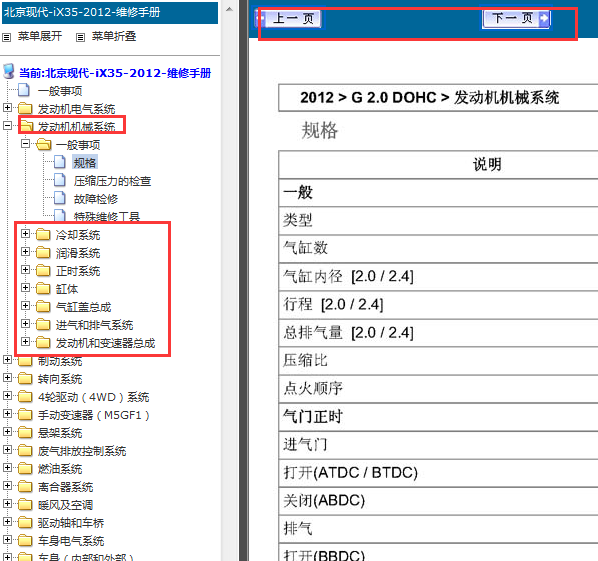Click the 冷却系统 folder icon
The height and width of the screenshot is (561, 598).
(x=43, y=234)
